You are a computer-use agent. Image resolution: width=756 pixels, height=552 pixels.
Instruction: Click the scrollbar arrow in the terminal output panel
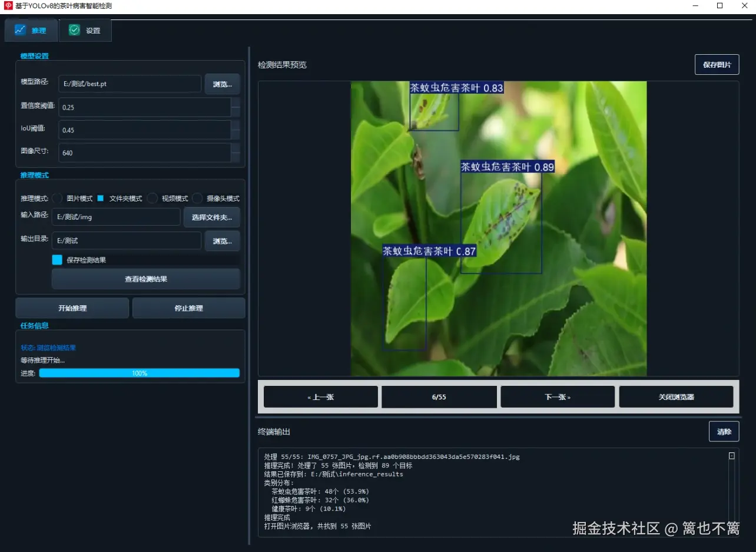[x=731, y=455]
